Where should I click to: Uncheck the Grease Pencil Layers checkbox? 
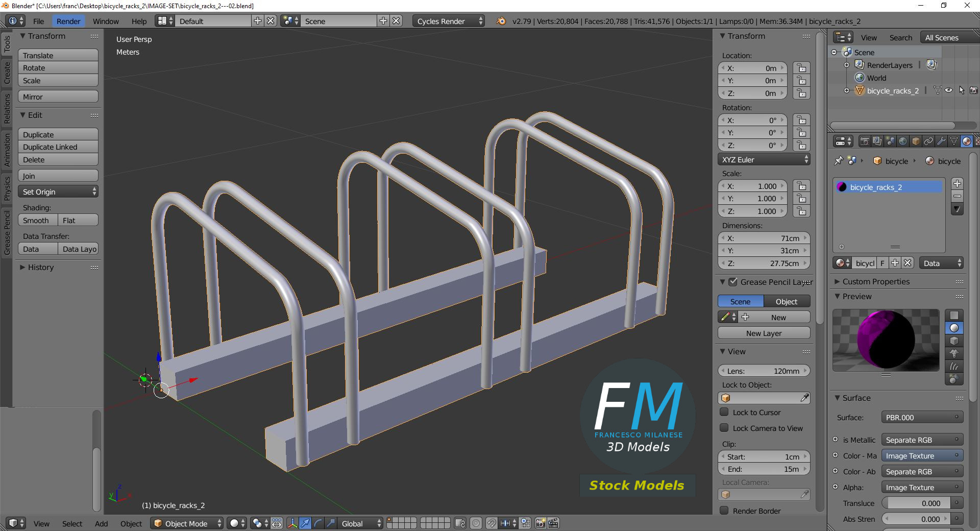point(733,282)
